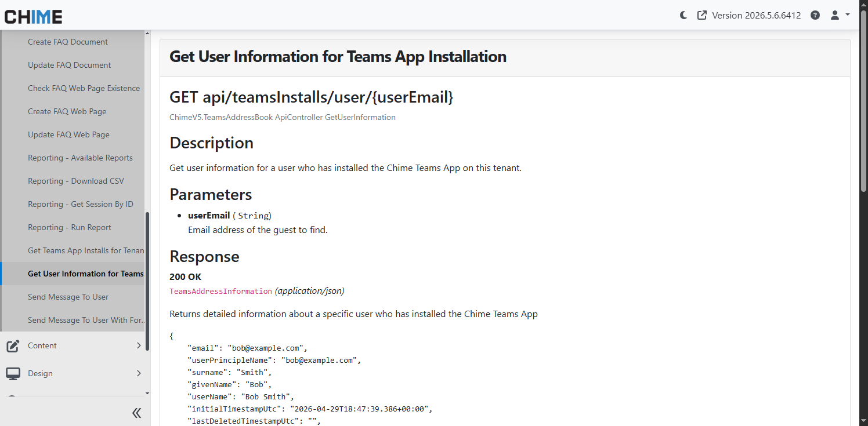Expand the Content section chevron

(x=139, y=345)
